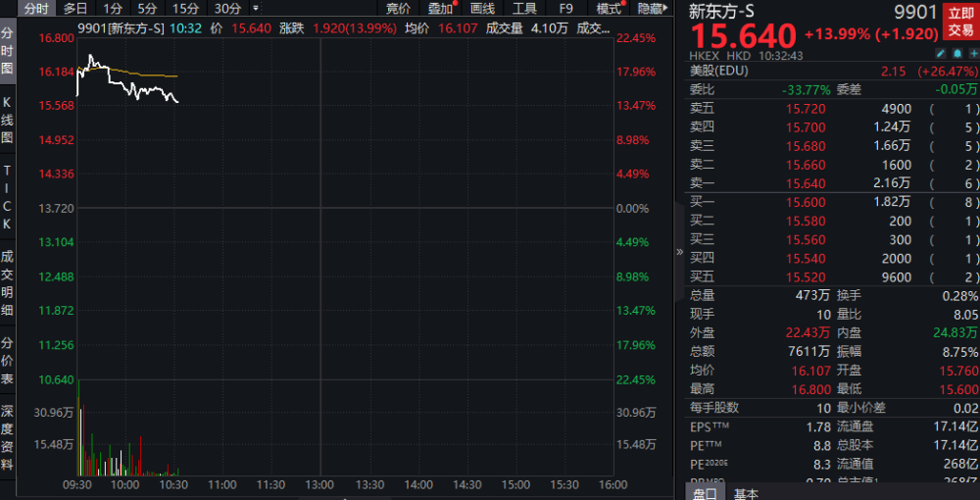Open TICK view in the left sidebar

coord(7,197)
